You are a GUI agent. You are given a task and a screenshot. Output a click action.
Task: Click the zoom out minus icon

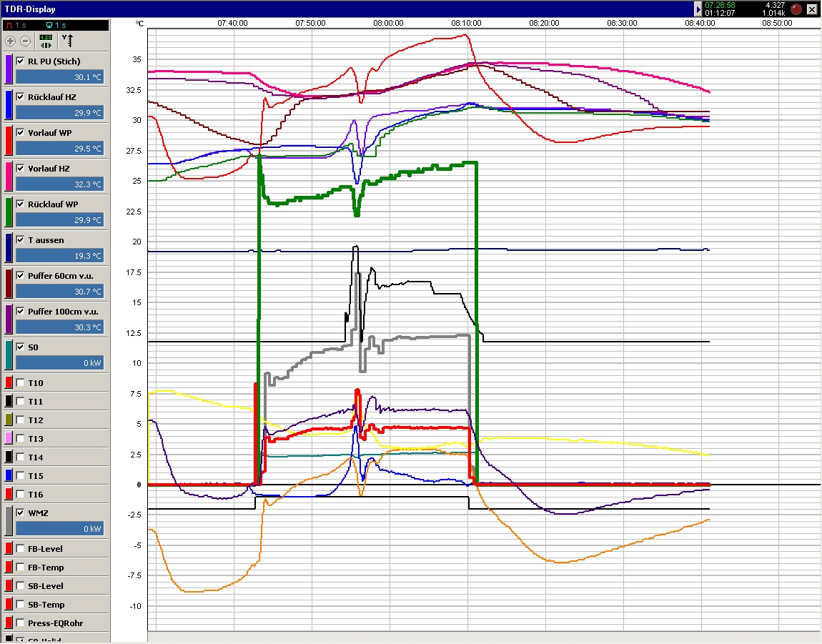pos(25,41)
